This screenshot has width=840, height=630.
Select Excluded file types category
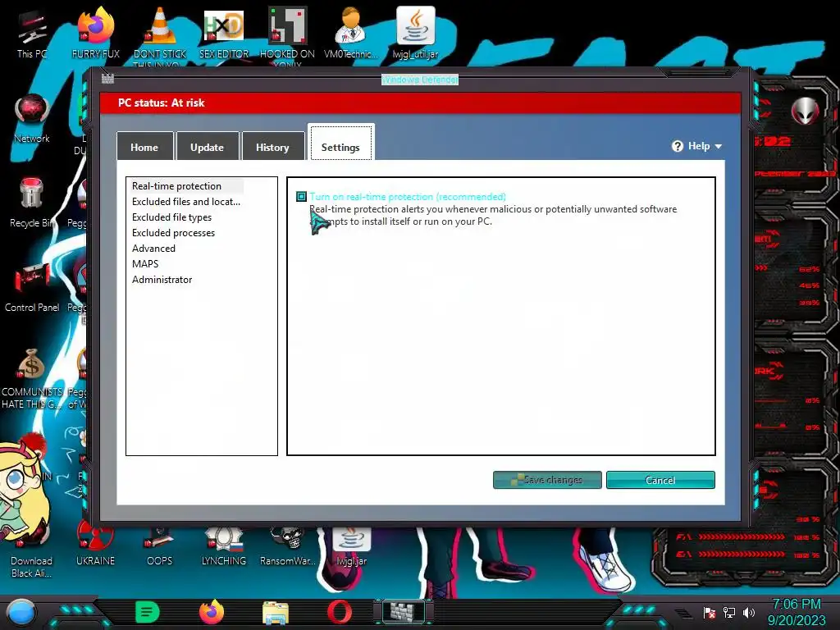[171, 217]
